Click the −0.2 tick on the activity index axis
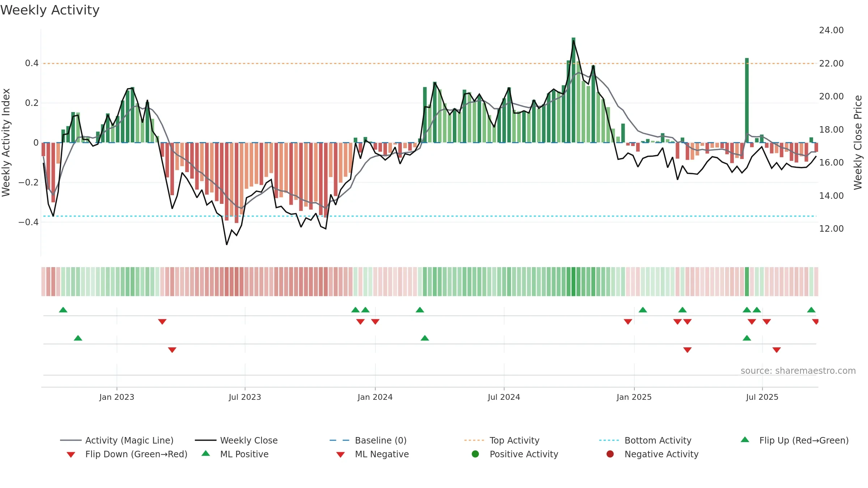The height and width of the screenshot is (488, 868). coord(28,182)
